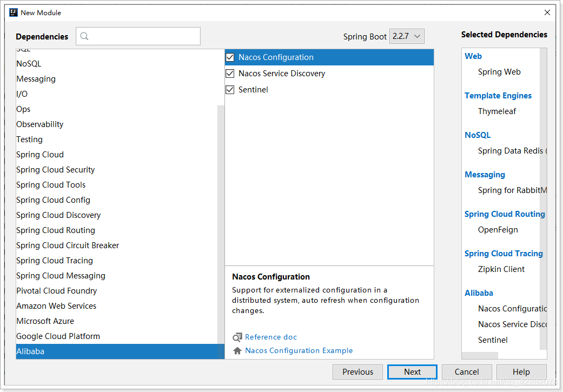The image size is (563, 392).
Task: Select Spring Cloud Tools category
Action: [x=117, y=185]
